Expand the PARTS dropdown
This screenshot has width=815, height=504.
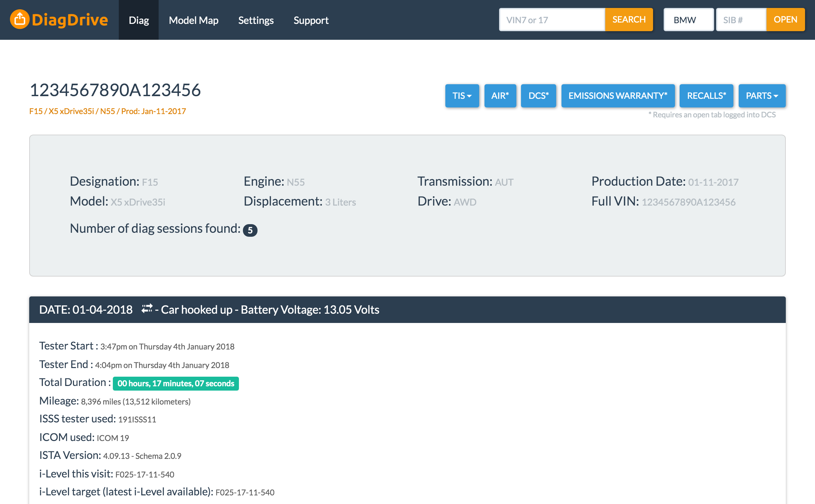[762, 96]
